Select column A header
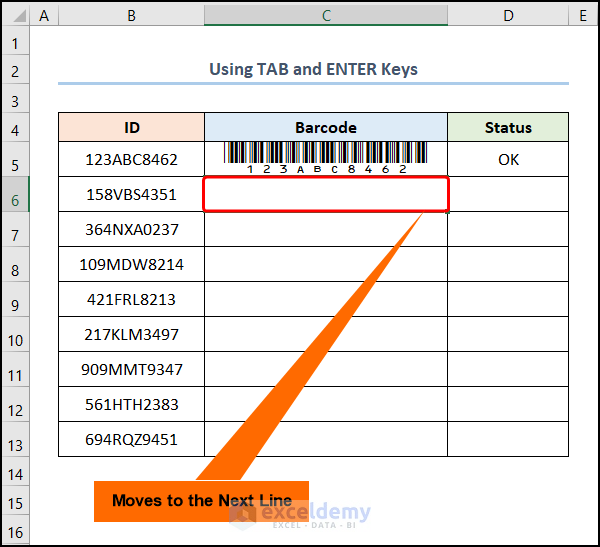Viewport: 600px width, 547px height. pyautogui.click(x=44, y=16)
